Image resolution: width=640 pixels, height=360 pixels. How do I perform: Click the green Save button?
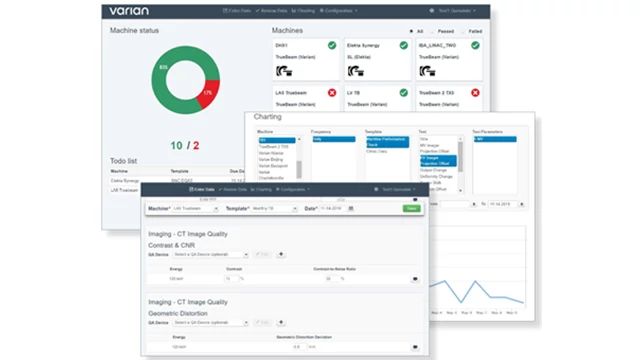[x=411, y=209]
